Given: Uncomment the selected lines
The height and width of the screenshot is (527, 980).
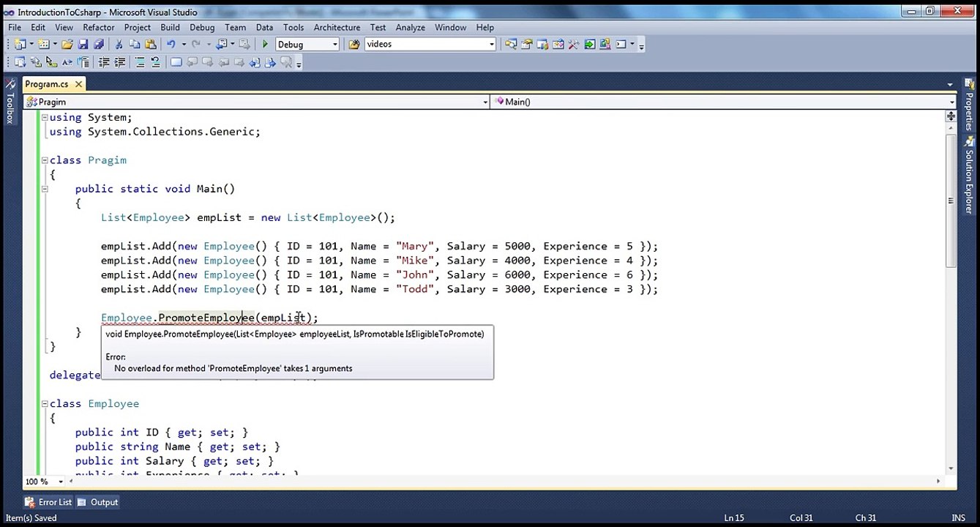Looking at the screenshot, I should coord(155,62).
